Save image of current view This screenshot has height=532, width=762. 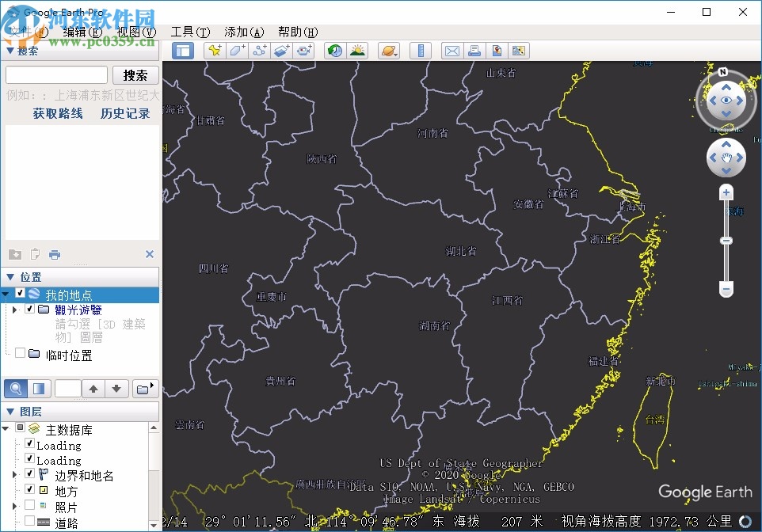(497, 51)
